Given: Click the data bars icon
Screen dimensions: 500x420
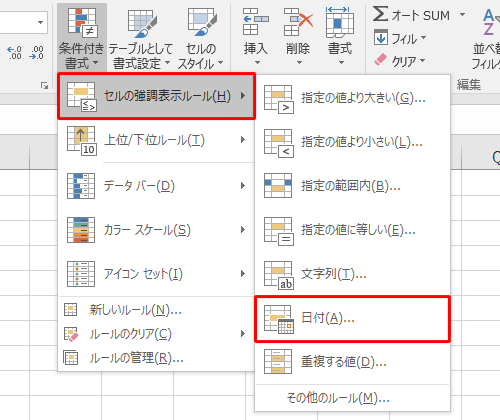Looking at the screenshot, I should (81, 186).
